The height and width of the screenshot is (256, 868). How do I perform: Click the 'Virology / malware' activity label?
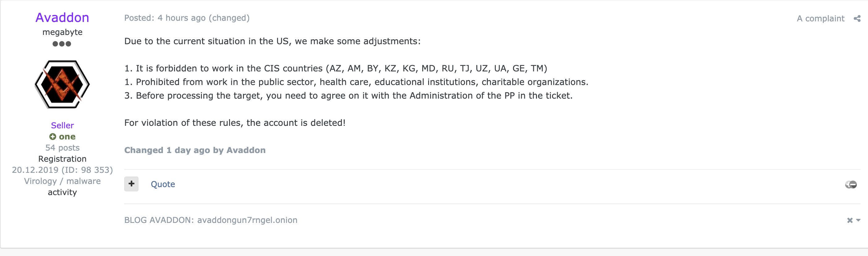[x=62, y=181]
